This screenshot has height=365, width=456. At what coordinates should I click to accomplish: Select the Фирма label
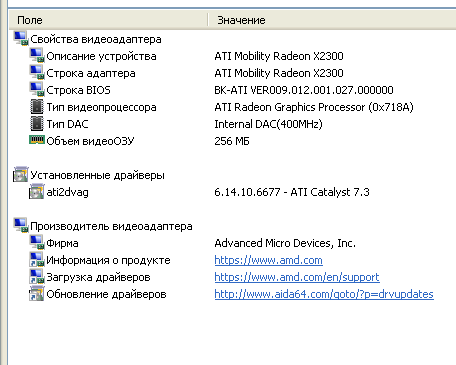pos(62,243)
